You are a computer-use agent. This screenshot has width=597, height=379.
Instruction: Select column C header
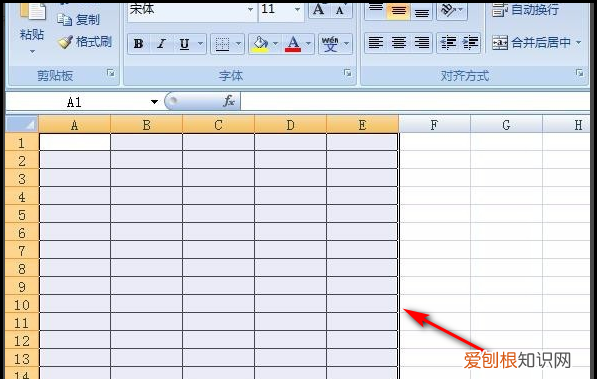coord(219,125)
